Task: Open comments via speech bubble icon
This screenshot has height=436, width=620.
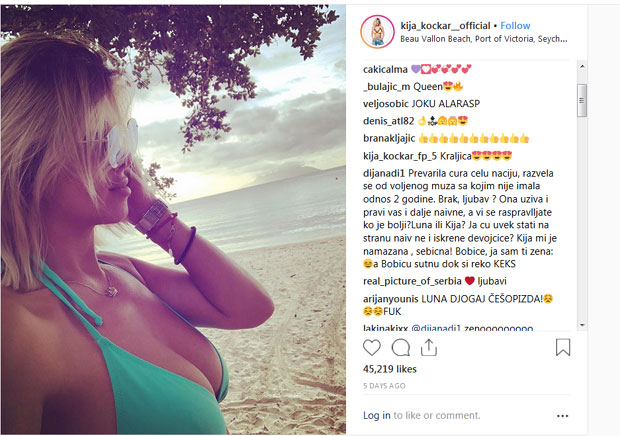Action: 401,347
